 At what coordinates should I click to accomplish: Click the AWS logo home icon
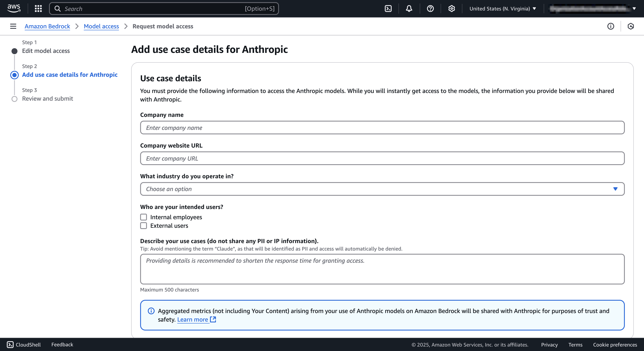[x=14, y=9]
